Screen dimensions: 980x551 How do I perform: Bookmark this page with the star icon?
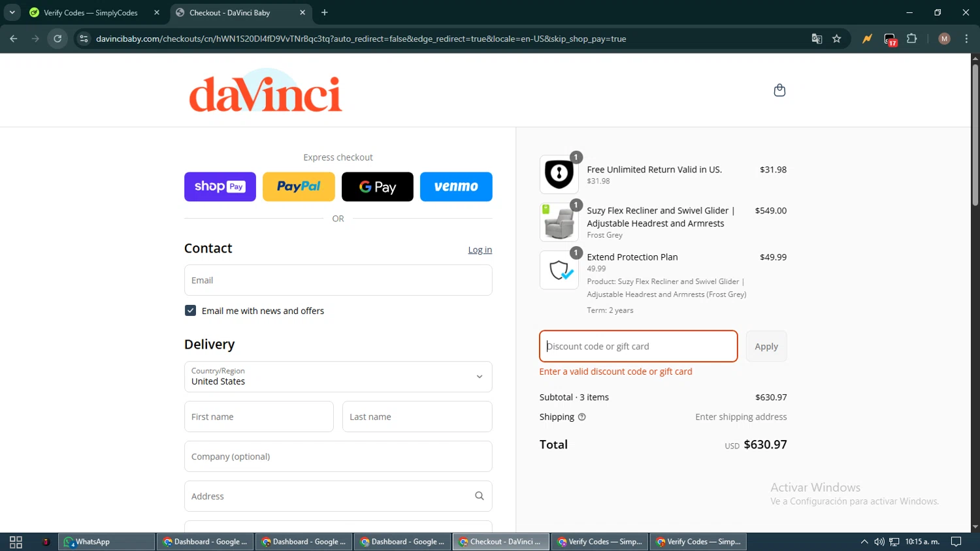[837, 39]
